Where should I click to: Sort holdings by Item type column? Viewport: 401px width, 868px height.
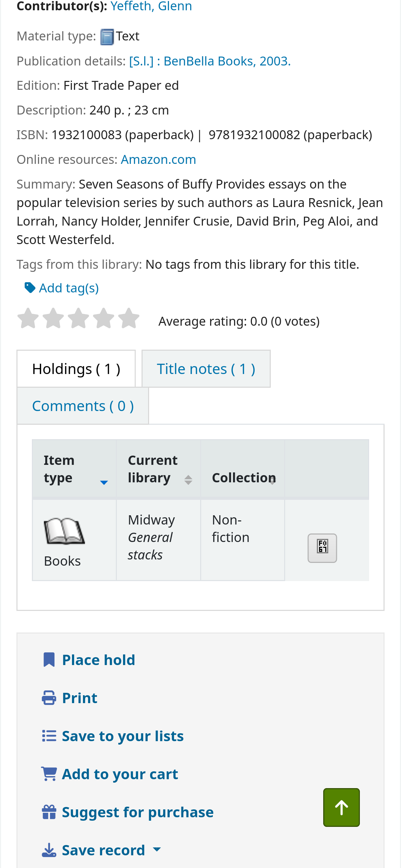(74, 469)
